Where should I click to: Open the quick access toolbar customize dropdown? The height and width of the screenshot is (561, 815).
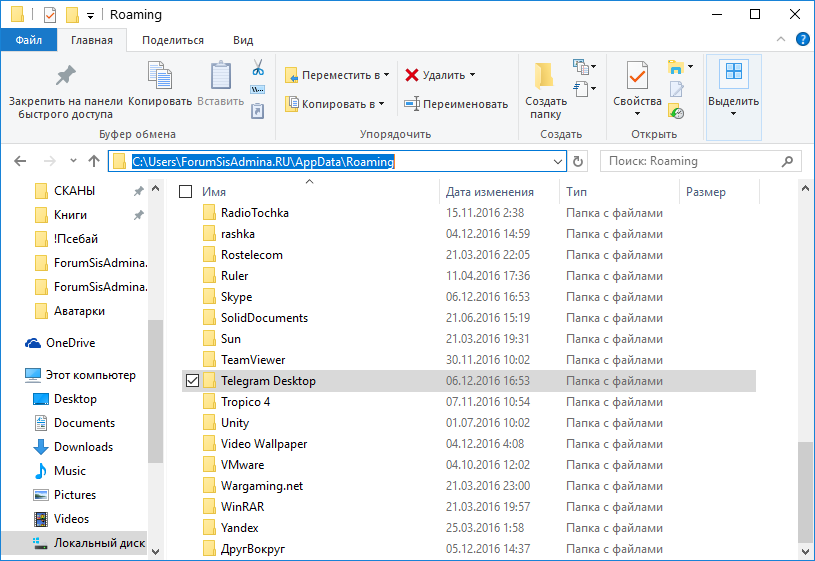[x=90, y=16]
